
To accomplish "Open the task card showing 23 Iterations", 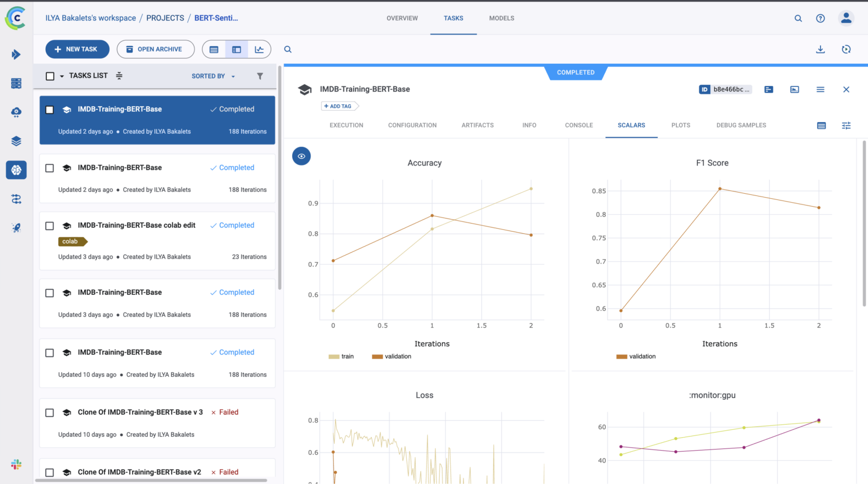I will point(157,241).
